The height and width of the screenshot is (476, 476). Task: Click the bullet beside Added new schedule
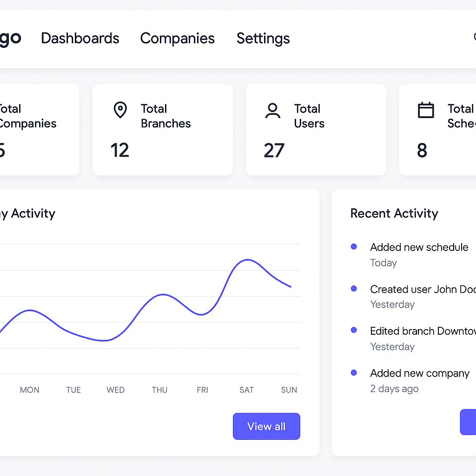click(x=354, y=246)
